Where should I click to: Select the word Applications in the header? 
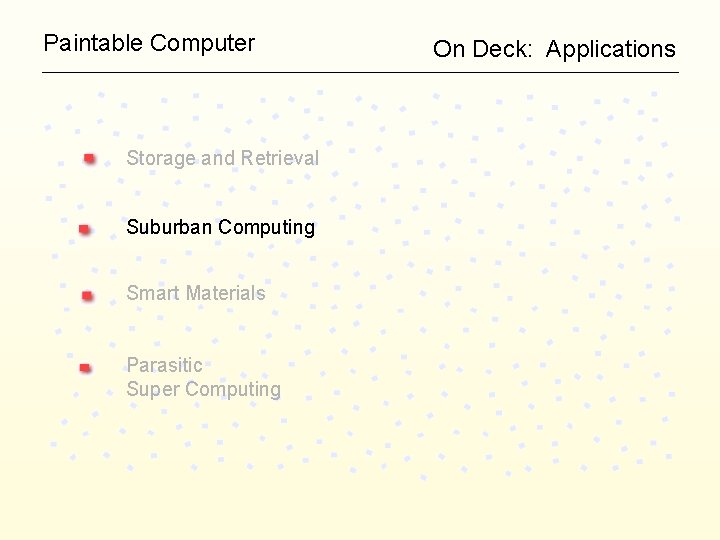tap(611, 49)
